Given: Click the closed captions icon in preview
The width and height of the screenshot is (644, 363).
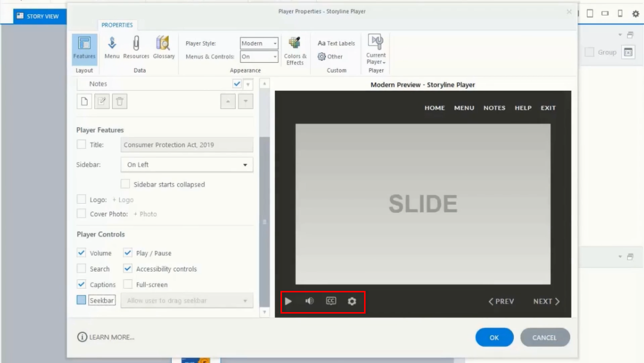Looking at the screenshot, I should coord(331,301).
